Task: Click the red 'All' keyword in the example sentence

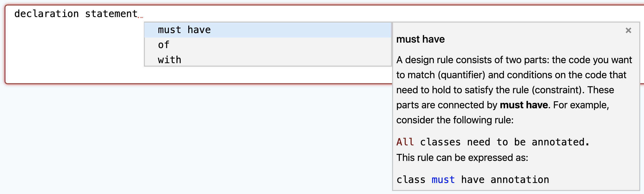Action: [x=405, y=142]
